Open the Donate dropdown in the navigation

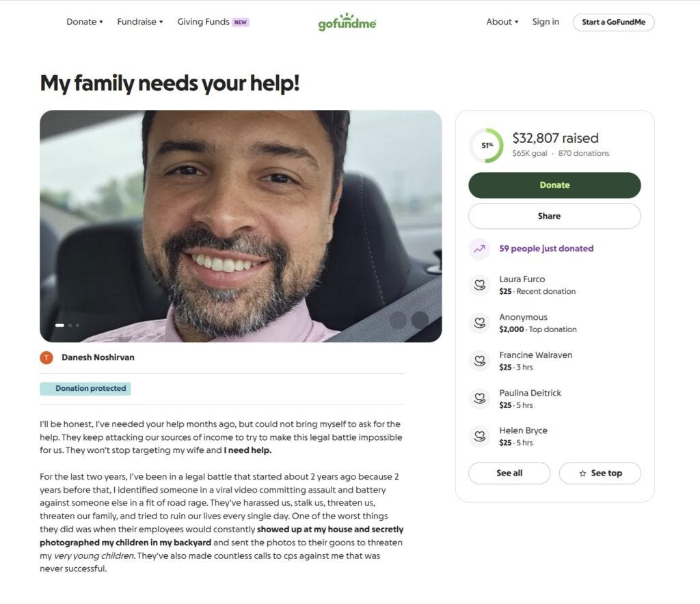click(83, 21)
